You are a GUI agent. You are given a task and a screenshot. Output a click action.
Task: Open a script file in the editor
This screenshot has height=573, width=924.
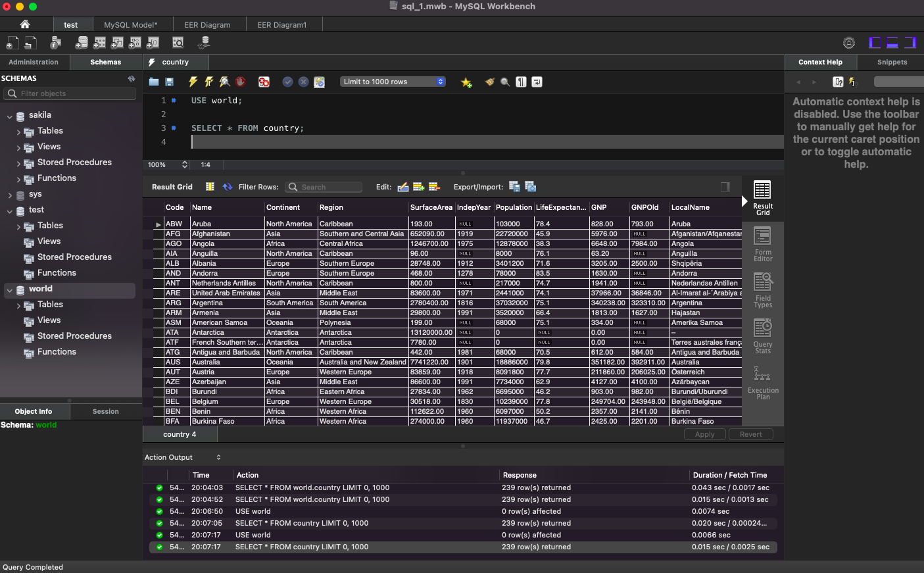[x=154, y=82]
